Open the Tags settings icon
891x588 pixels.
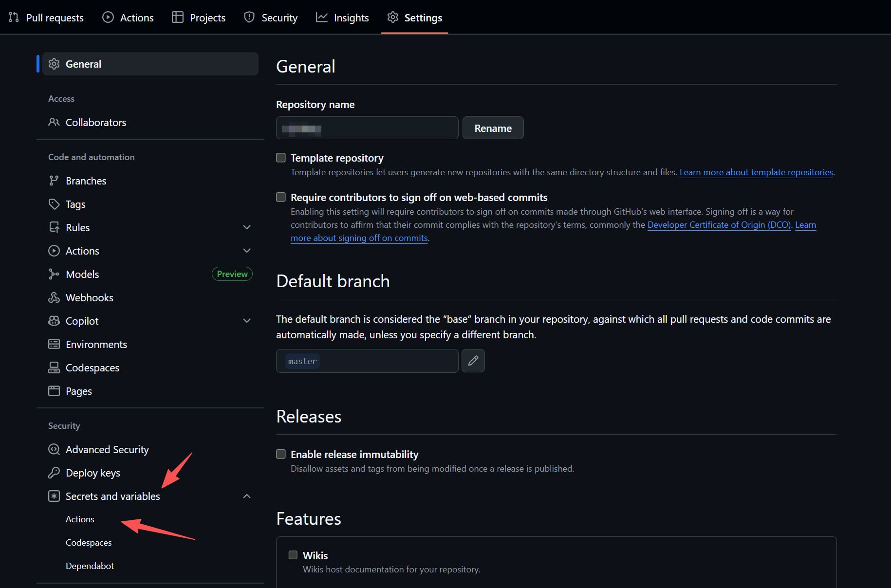tap(54, 204)
